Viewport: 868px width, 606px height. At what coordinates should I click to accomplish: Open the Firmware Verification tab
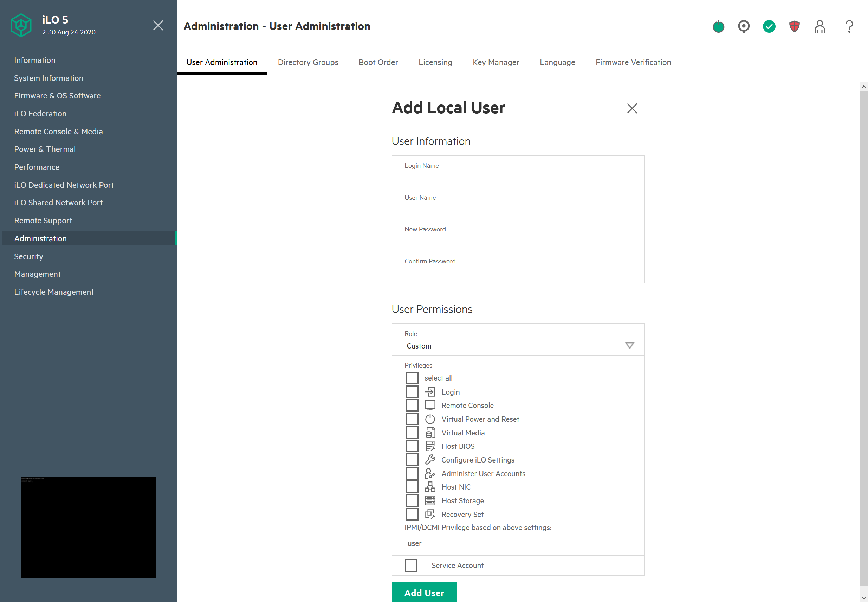[x=633, y=62]
